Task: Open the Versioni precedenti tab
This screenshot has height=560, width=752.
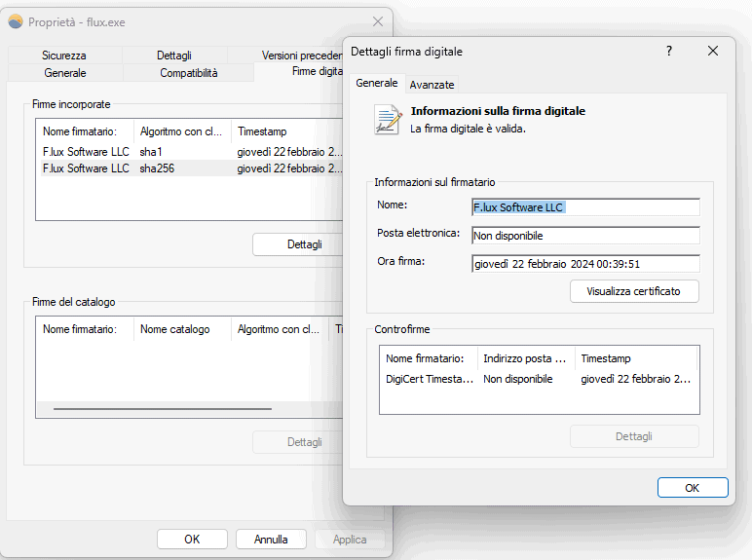Action: [302, 56]
